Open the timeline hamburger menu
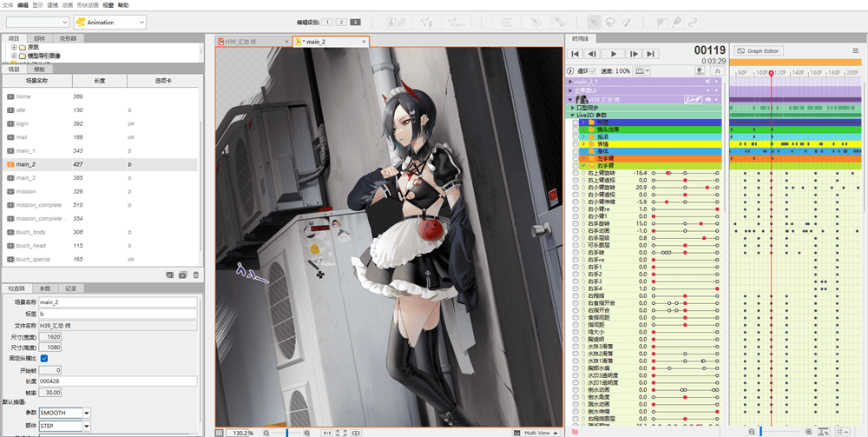The height and width of the screenshot is (437, 868). (x=856, y=51)
